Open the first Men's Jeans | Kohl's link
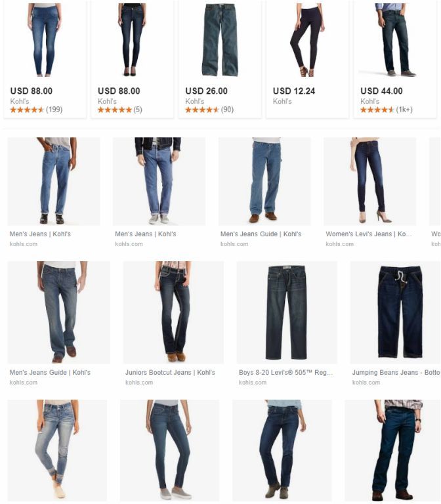 pos(40,234)
